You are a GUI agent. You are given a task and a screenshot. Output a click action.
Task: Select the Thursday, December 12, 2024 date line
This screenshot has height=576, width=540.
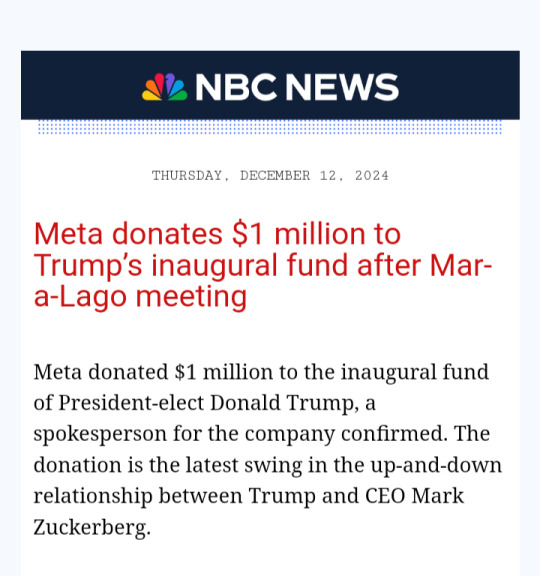[x=270, y=176]
